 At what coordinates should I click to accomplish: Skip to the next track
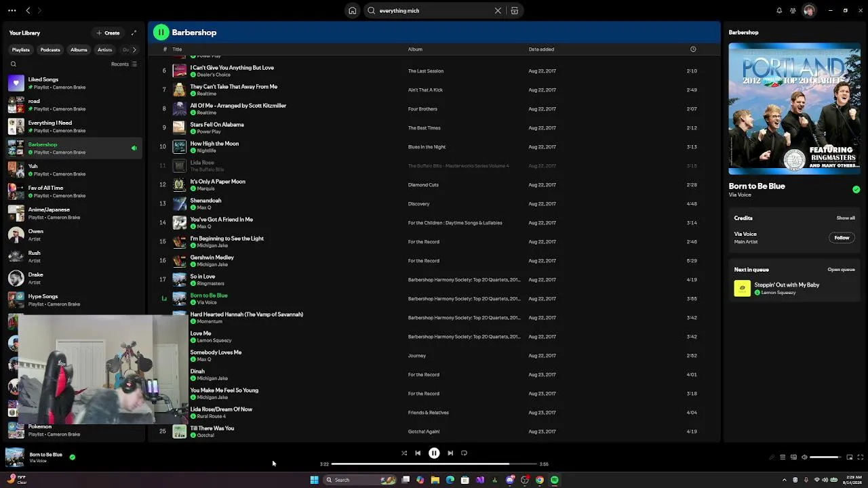450,453
